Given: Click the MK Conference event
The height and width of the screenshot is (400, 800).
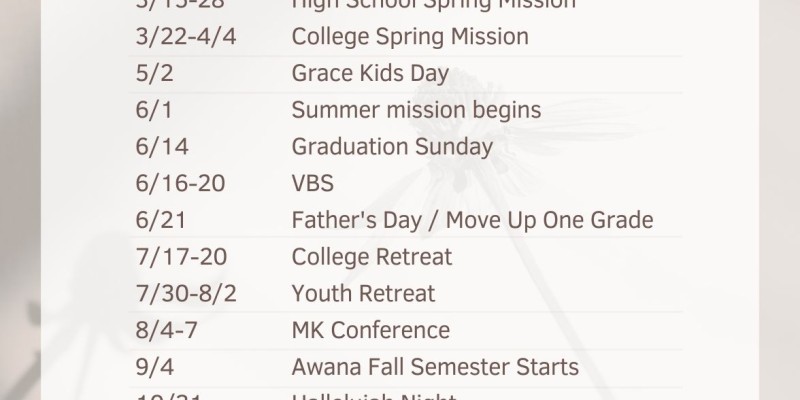Looking at the screenshot, I should point(371,330).
